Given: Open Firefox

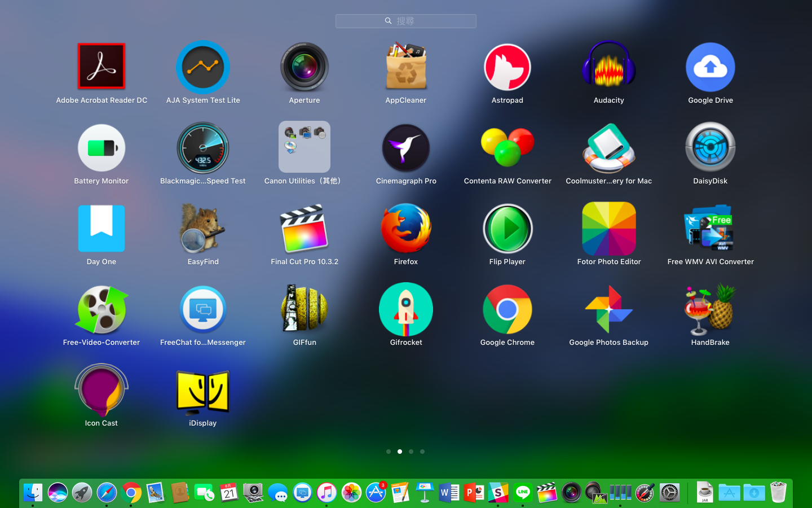Looking at the screenshot, I should tap(406, 229).
